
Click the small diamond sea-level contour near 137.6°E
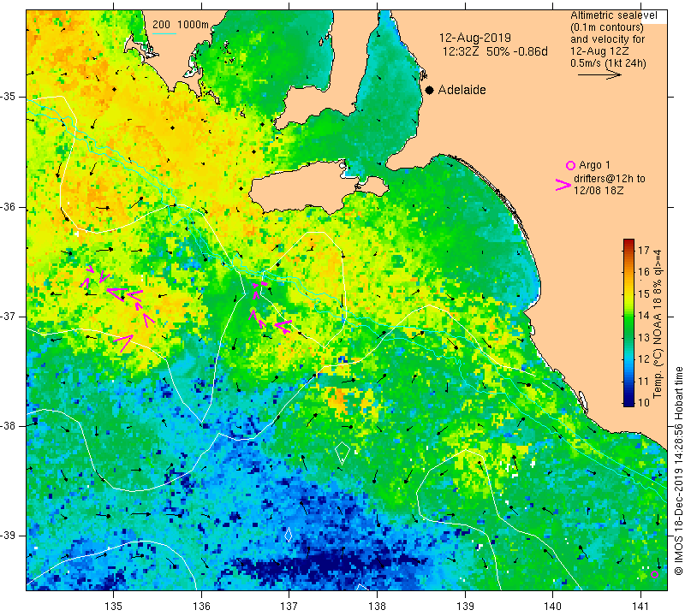pyautogui.click(x=342, y=453)
